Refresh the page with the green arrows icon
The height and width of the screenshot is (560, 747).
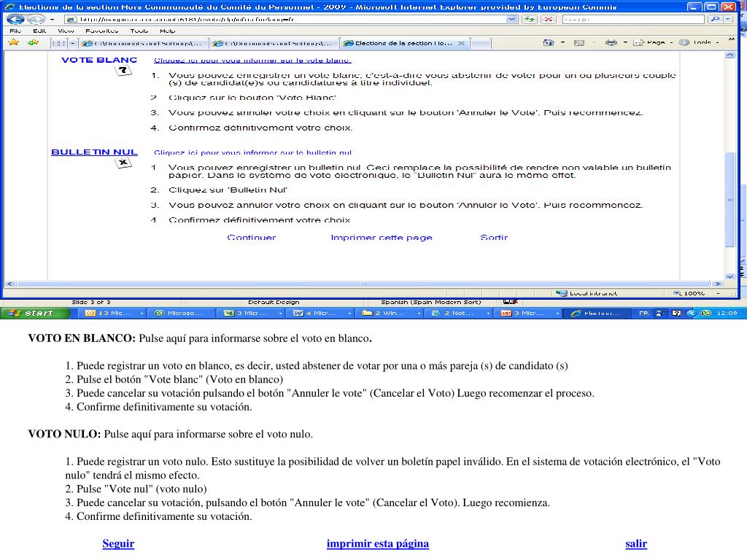tap(530, 20)
